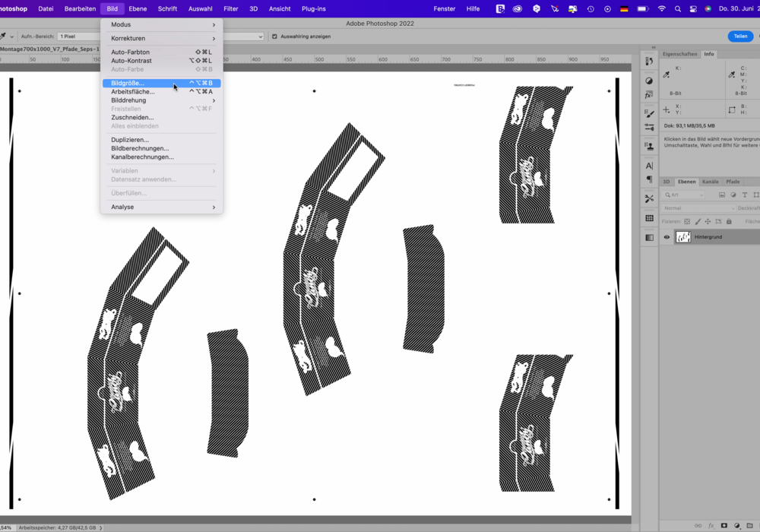Click the document tab Montage700x1000_V7
The width and height of the screenshot is (760, 532).
point(49,49)
